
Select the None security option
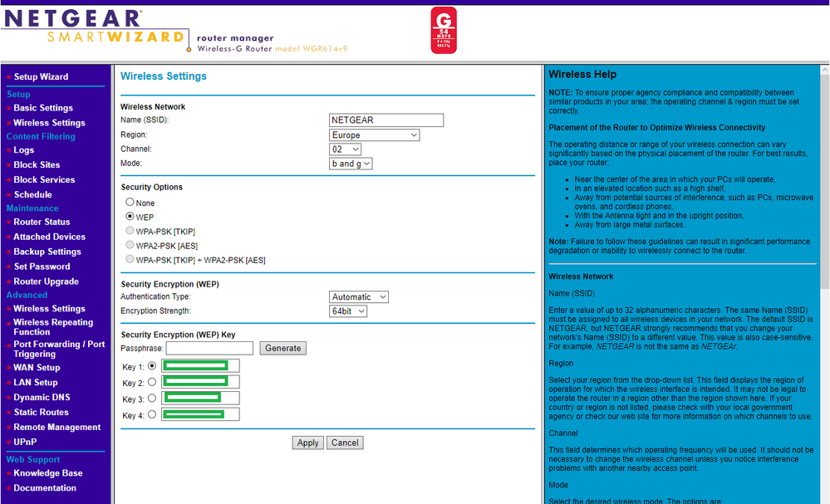(130, 203)
